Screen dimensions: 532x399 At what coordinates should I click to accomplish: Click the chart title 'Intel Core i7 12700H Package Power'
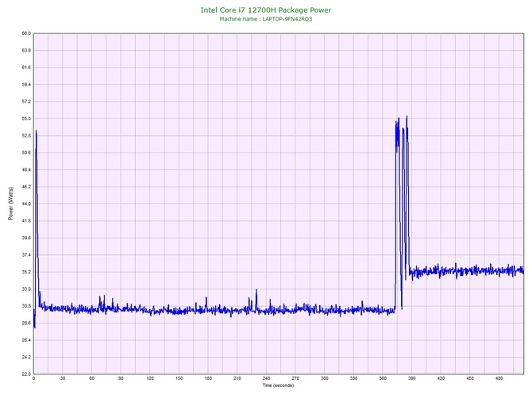(x=266, y=10)
